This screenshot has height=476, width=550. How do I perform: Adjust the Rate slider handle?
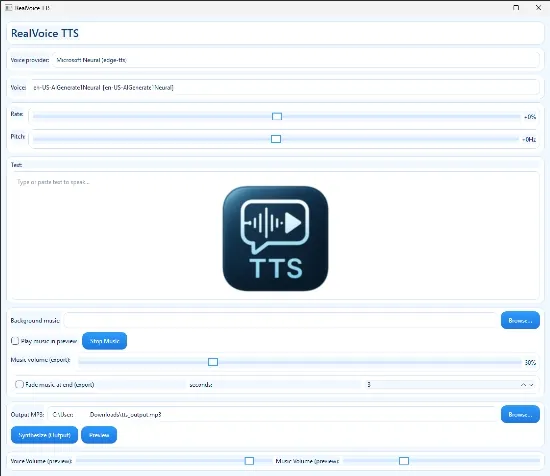(x=277, y=116)
